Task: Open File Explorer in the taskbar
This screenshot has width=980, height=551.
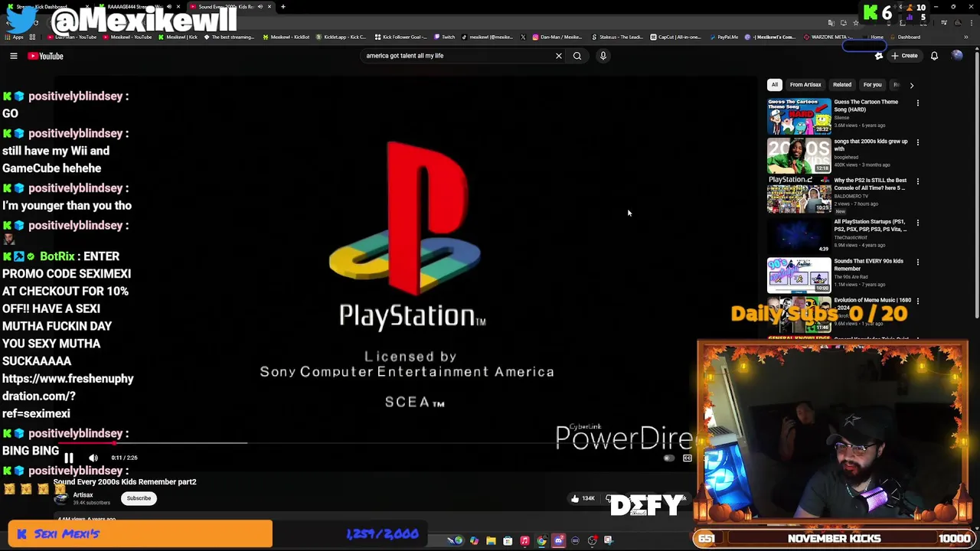Action: pos(491,541)
